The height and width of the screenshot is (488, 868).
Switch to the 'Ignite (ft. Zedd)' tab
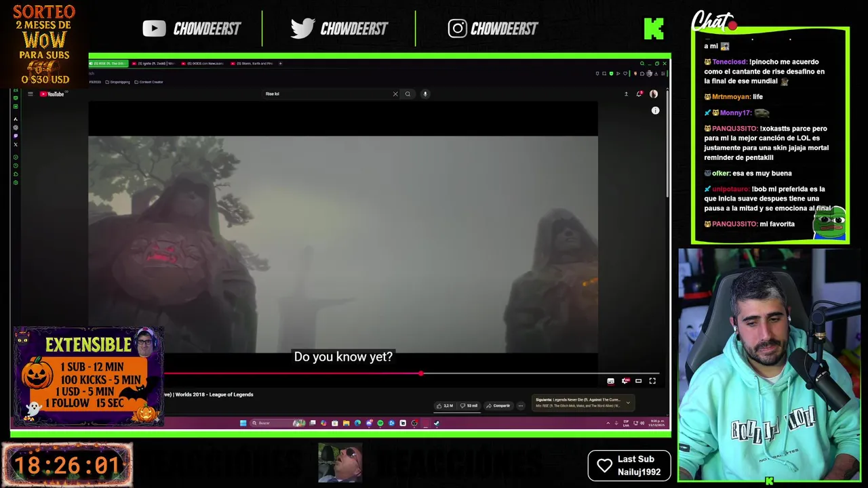155,64
